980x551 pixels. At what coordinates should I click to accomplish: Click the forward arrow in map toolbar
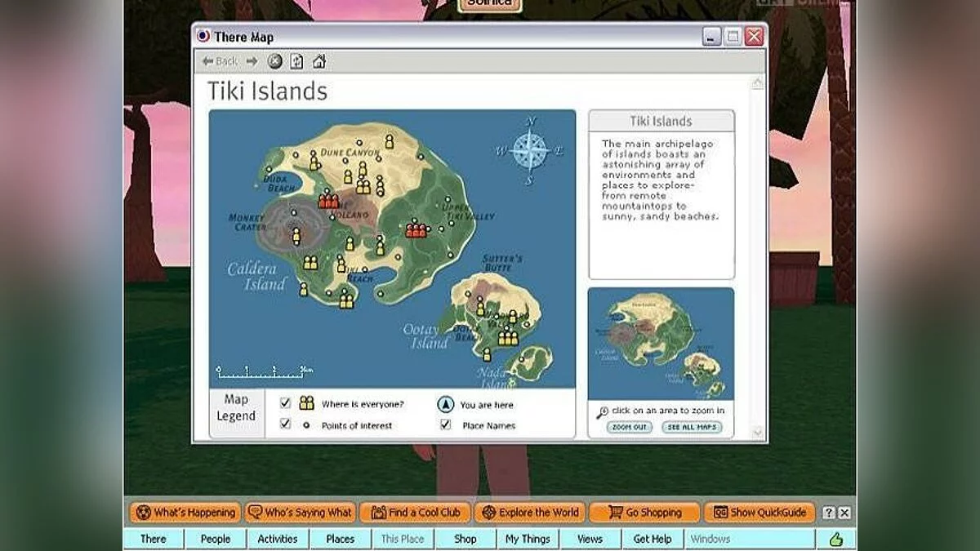coord(252,61)
